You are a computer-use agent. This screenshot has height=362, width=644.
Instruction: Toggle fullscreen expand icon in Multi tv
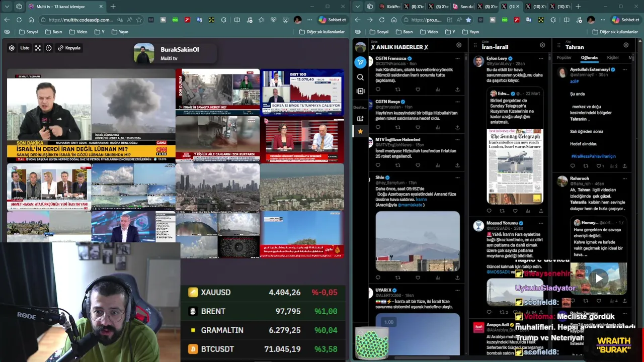tap(38, 48)
